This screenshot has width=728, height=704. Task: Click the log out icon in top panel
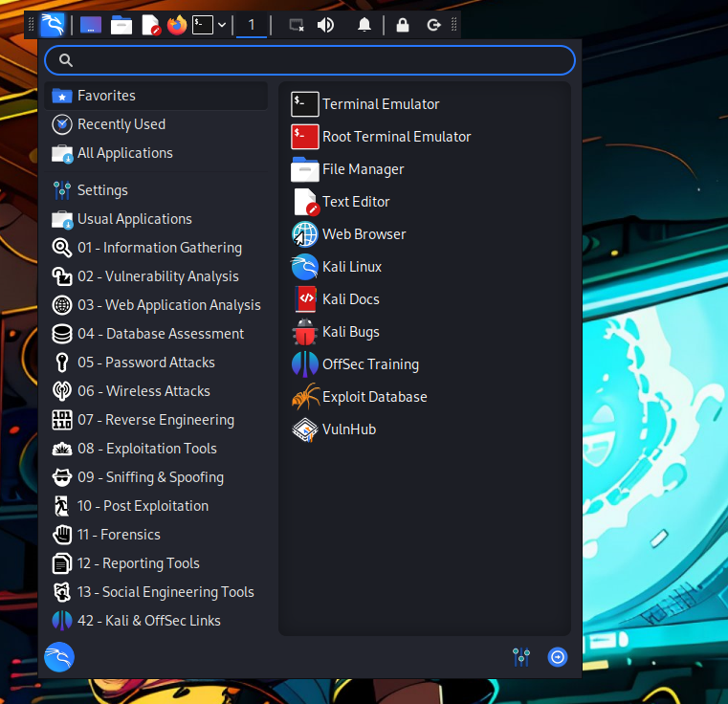(x=433, y=25)
